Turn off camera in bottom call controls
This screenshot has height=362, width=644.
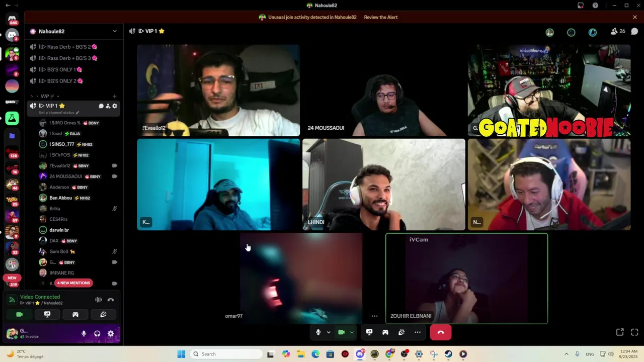tap(341, 332)
